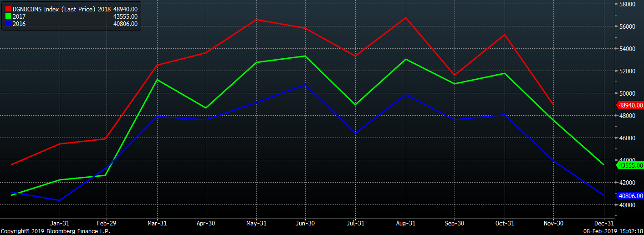The width and height of the screenshot is (644, 235).
Task: Click the 2016 series label in legend
Action: coord(19,24)
